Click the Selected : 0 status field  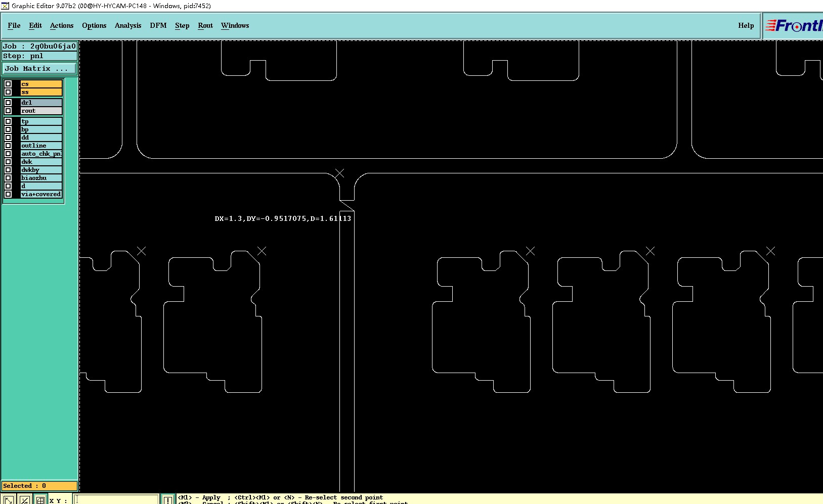click(39, 486)
